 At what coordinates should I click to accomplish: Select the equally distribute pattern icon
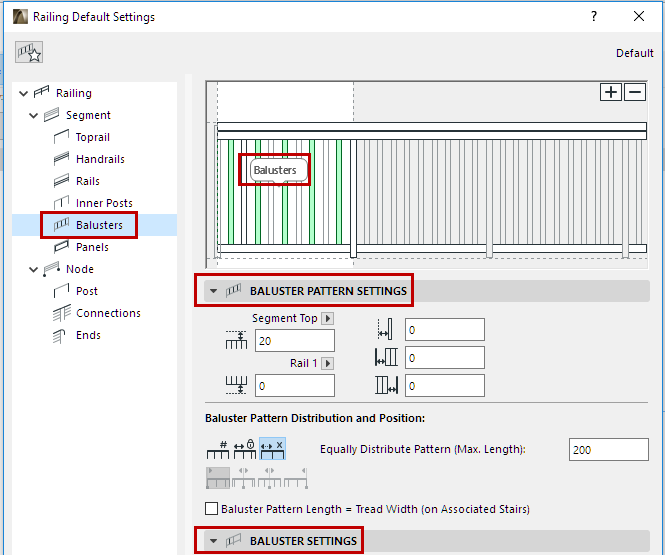pyautogui.click(x=272, y=449)
